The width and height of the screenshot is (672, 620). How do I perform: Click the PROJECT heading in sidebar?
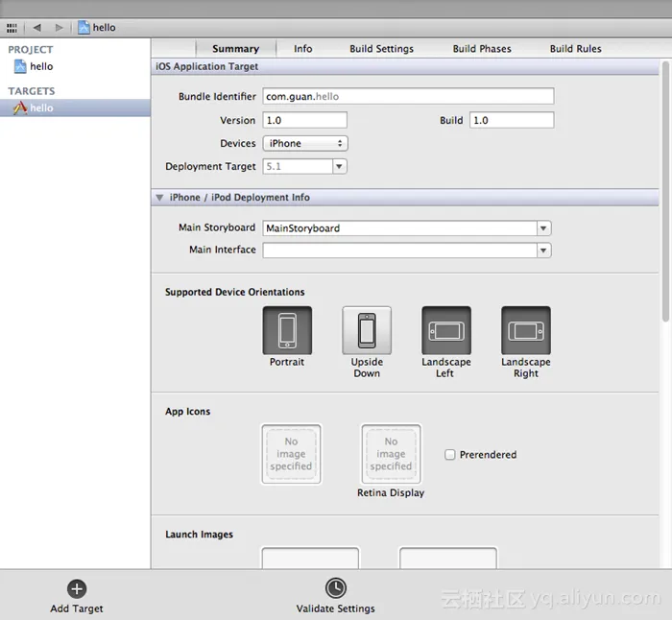tap(31, 50)
